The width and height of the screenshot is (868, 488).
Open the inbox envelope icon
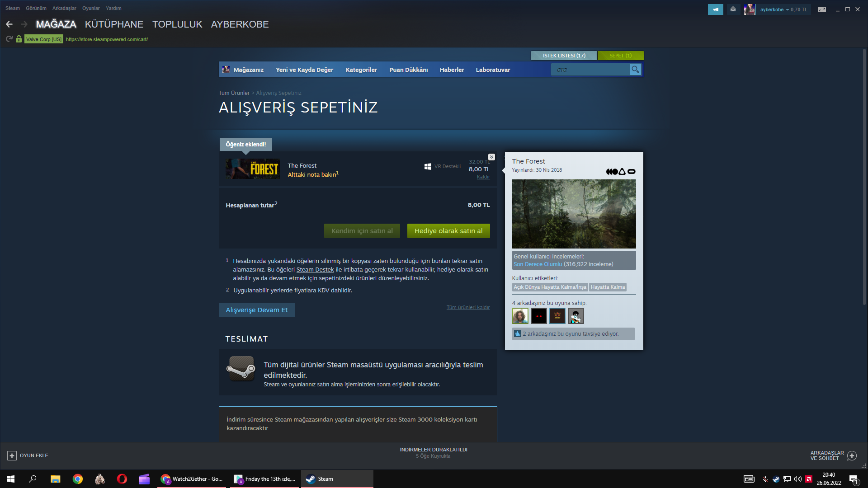point(733,9)
